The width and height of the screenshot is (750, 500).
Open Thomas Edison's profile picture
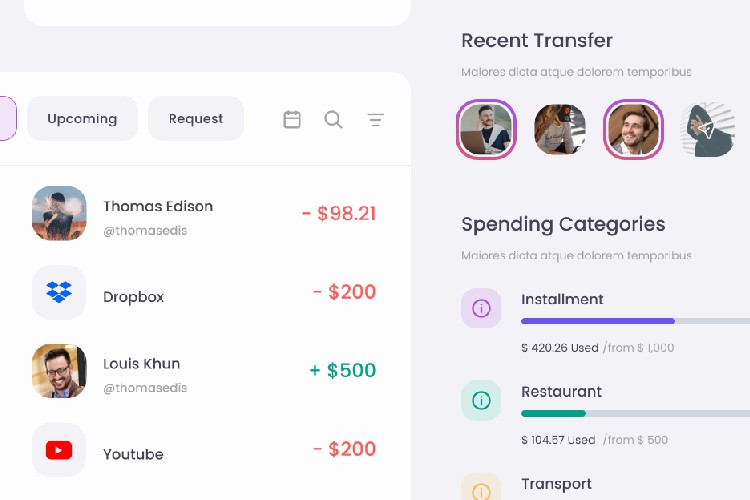point(59,213)
